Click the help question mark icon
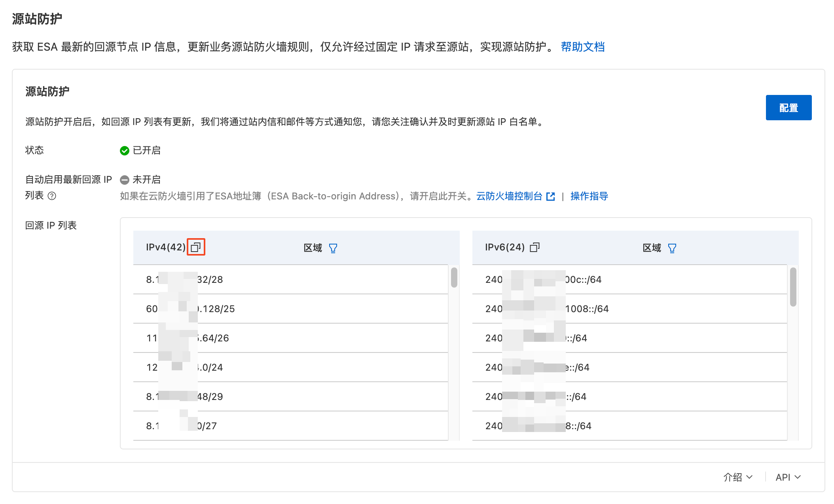The width and height of the screenshot is (834, 504). [x=52, y=196]
